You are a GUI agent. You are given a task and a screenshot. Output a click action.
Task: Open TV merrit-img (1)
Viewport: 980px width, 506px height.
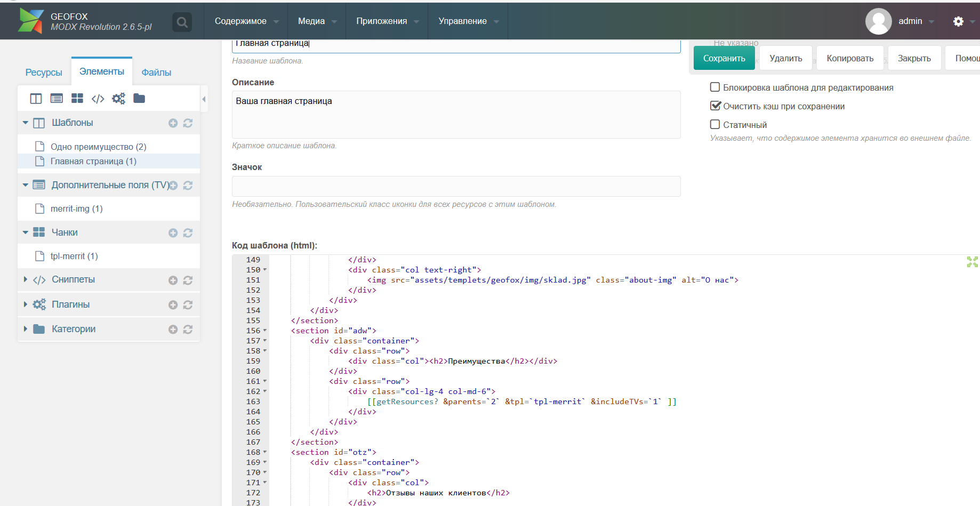[76, 208]
